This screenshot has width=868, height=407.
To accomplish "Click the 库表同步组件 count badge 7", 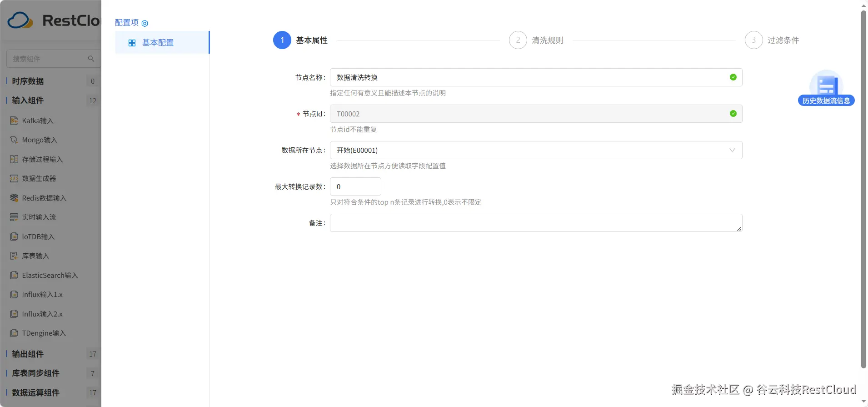I will click(x=93, y=373).
